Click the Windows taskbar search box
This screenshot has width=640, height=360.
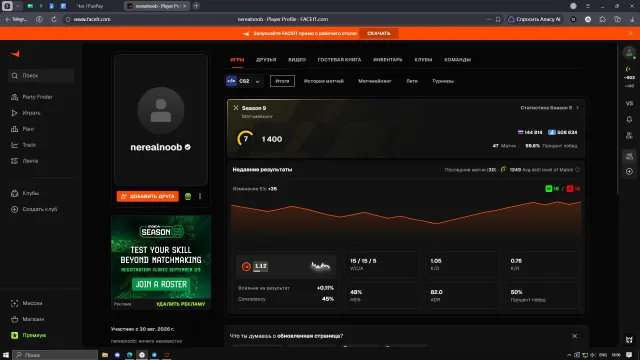click(x=55, y=355)
